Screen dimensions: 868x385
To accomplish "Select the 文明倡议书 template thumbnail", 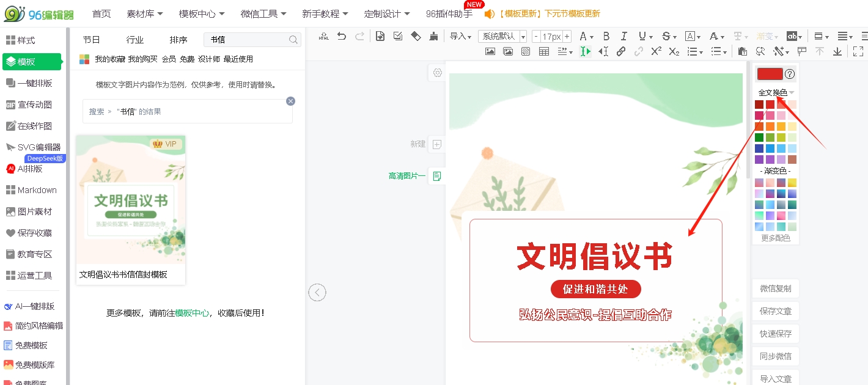I will coord(131,200).
